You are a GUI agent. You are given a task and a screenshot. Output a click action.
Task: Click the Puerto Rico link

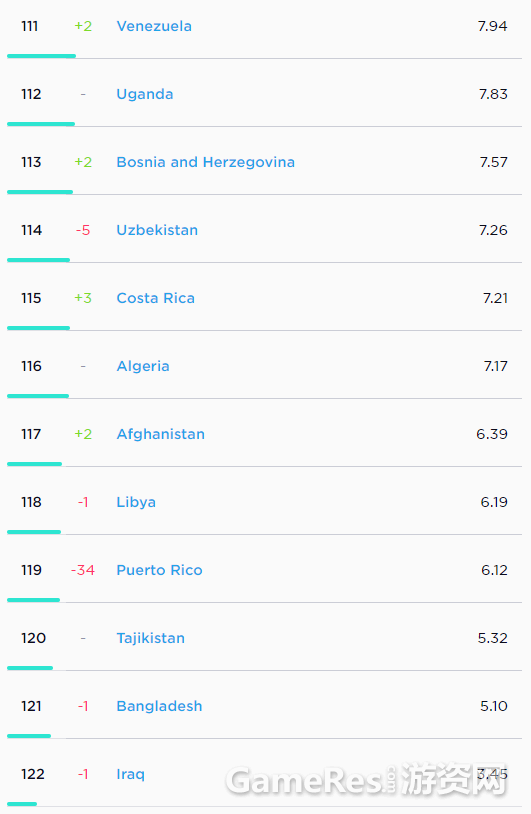pos(159,570)
